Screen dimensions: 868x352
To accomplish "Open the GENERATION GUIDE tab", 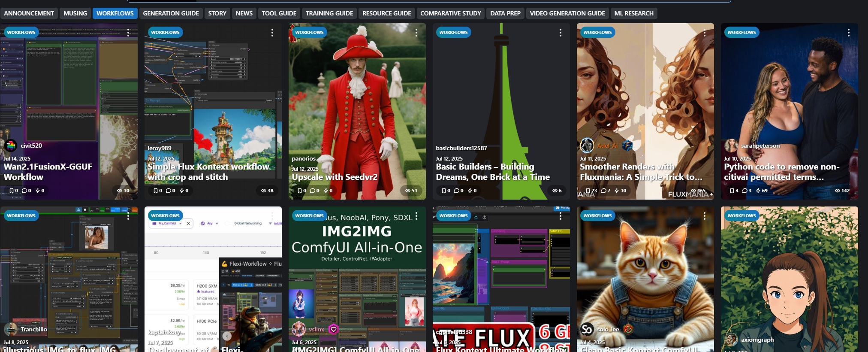I will coord(171,13).
